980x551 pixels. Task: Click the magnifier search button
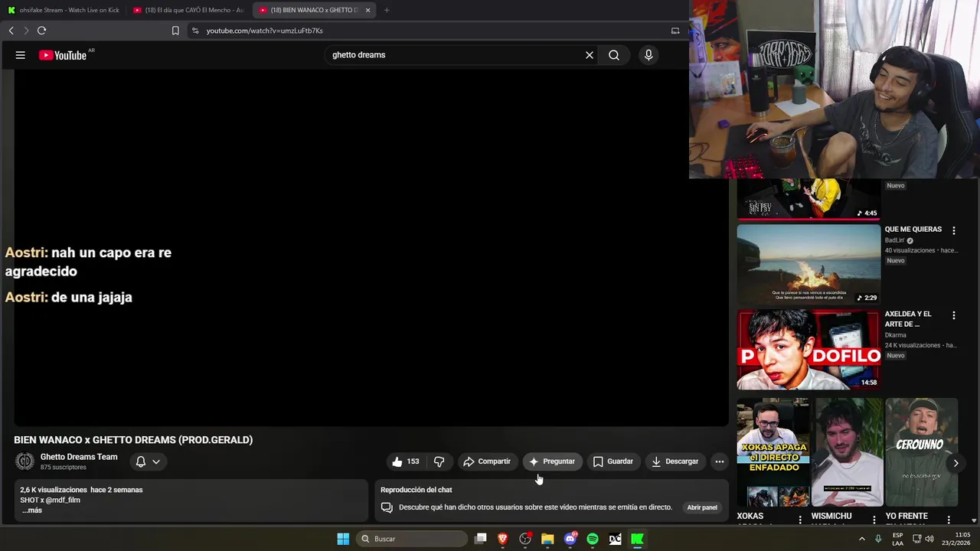pyautogui.click(x=614, y=55)
